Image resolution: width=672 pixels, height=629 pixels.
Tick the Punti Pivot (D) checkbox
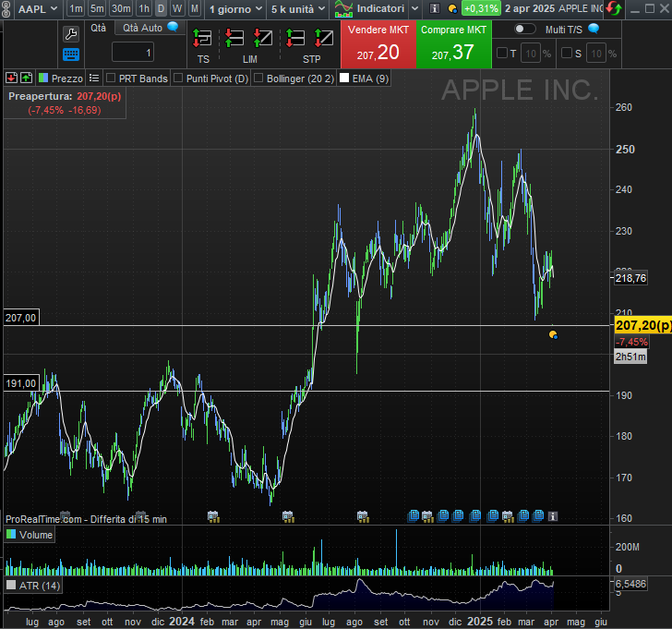coord(178,79)
